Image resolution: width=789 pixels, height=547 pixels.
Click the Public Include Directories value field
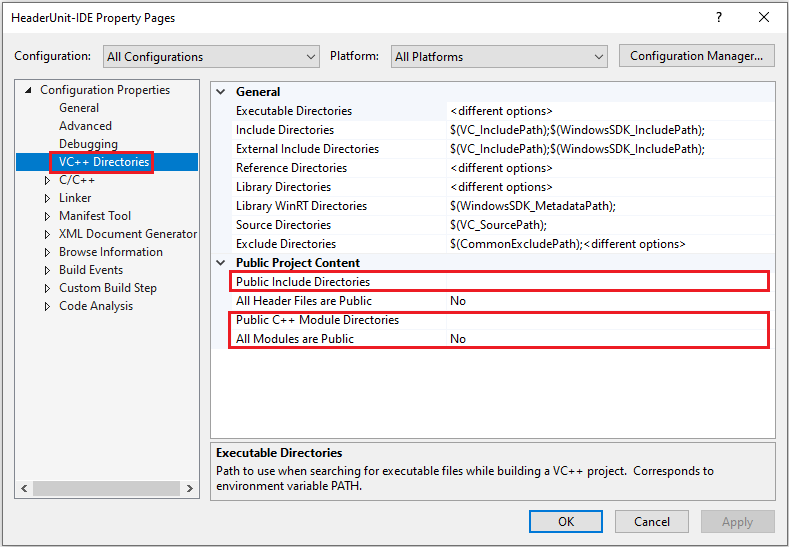tap(610, 282)
